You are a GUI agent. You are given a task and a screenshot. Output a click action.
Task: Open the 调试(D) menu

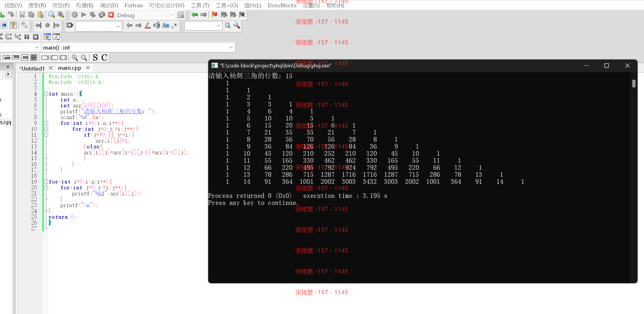click(109, 5)
